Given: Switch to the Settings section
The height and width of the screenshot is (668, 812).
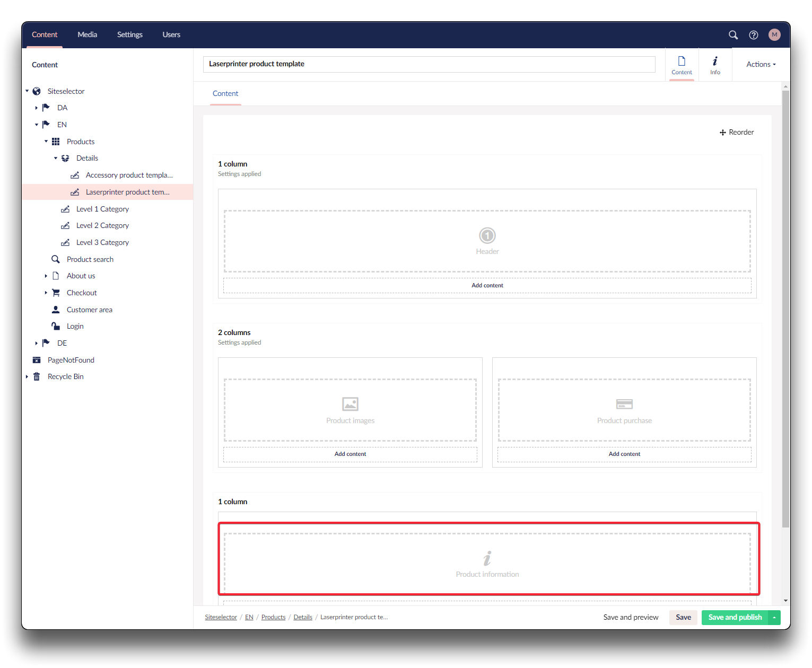Looking at the screenshot, I should pyautogui.click(x=129, y=35).
